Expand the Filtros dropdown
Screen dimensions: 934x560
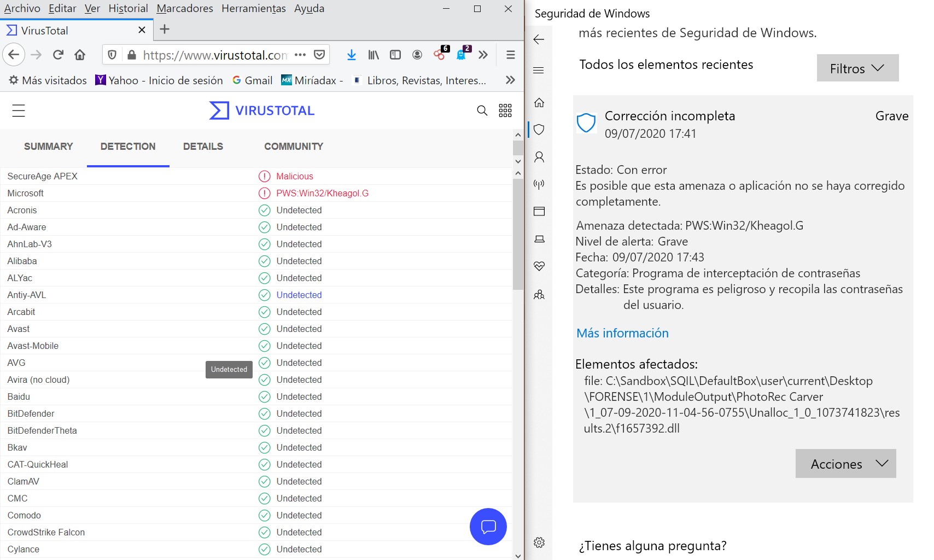857,68
